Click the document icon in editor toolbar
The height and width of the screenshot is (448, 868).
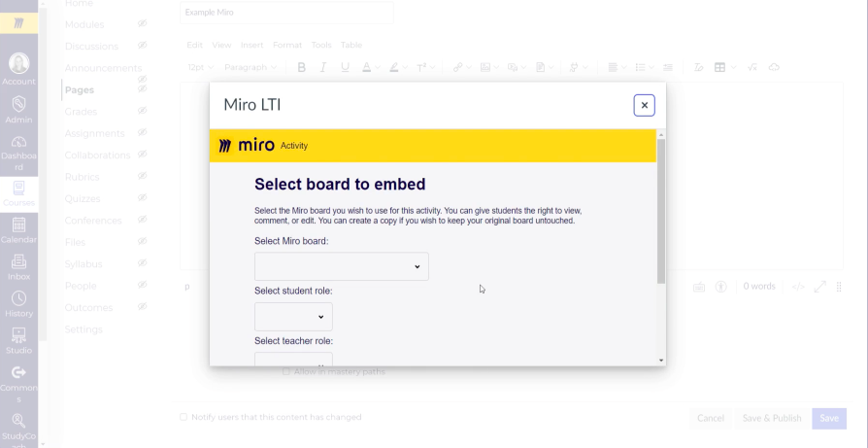(540, 68)
